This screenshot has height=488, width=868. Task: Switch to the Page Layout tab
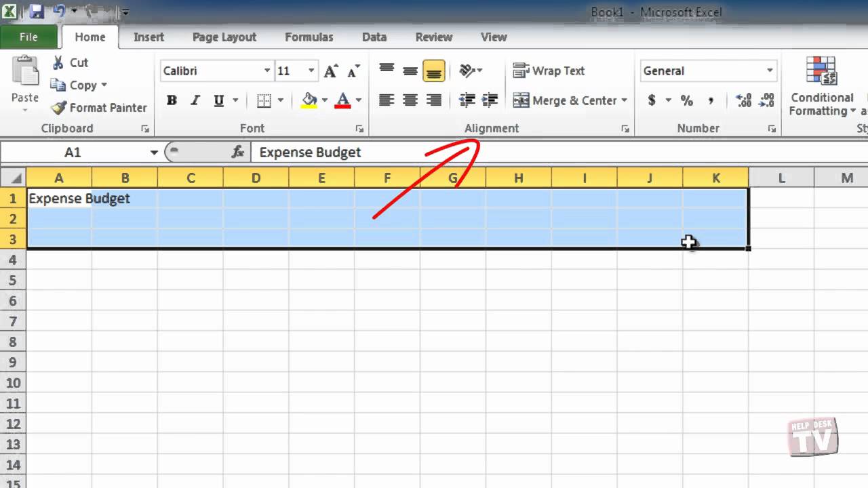pyautogui.click(x=224, y=37)
